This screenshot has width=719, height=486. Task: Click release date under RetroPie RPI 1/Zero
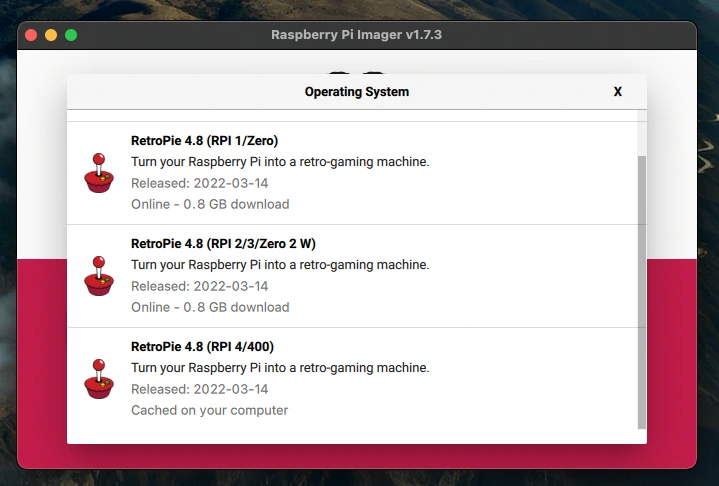tap(199, 183)
